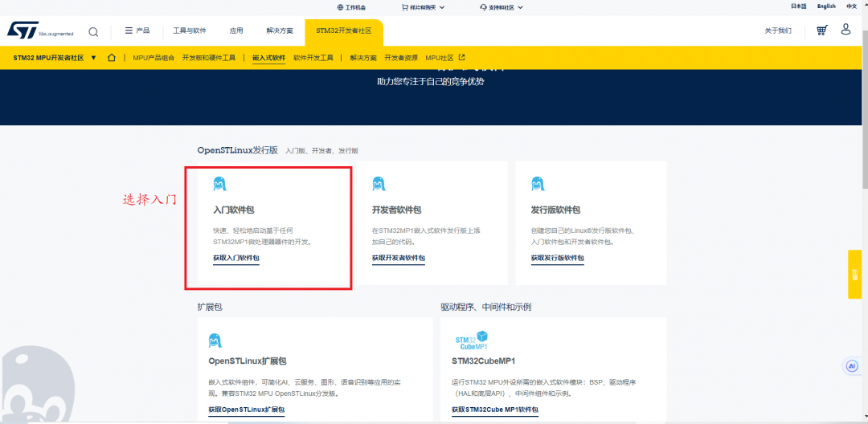Click 获取发行版软件包 link

click(x=558, y=258)
